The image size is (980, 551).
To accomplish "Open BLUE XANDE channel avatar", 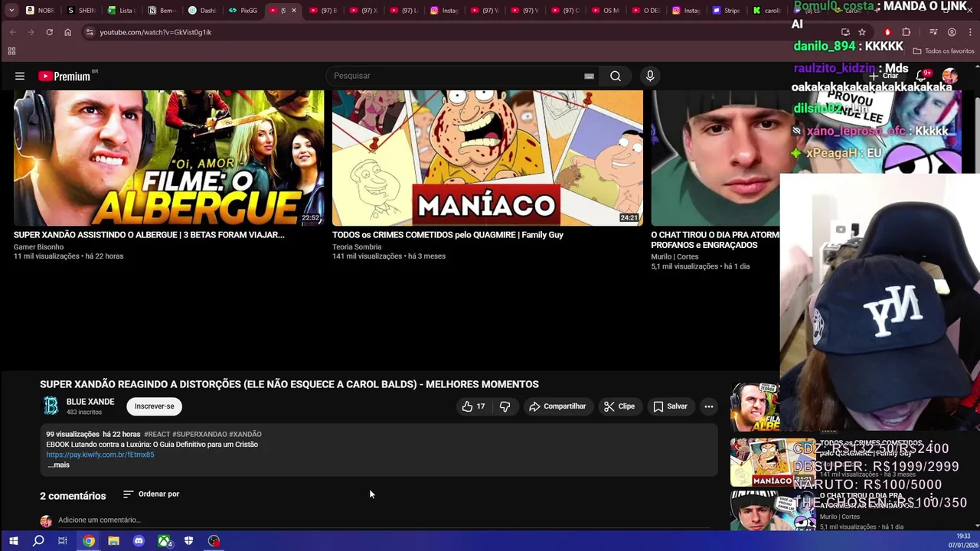I will point(51,406).
